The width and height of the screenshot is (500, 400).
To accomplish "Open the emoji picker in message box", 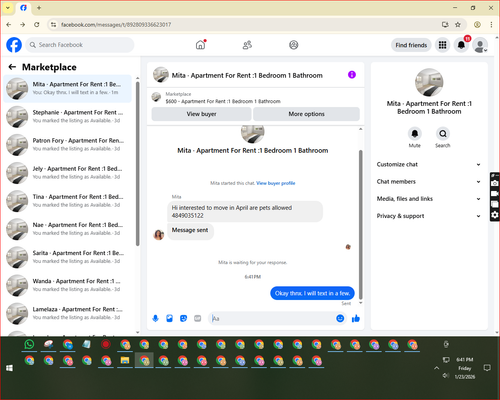I will 340,319.
